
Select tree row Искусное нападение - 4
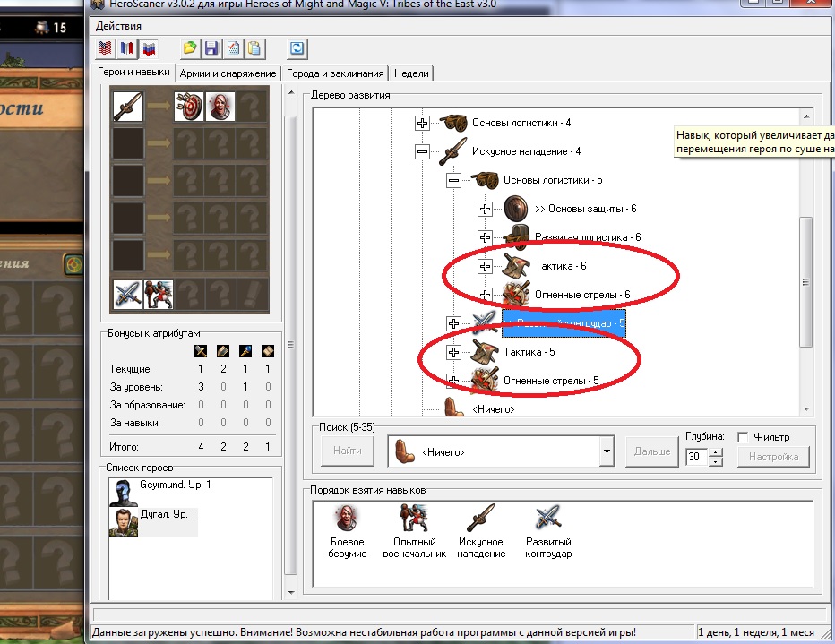coord(526,151)
